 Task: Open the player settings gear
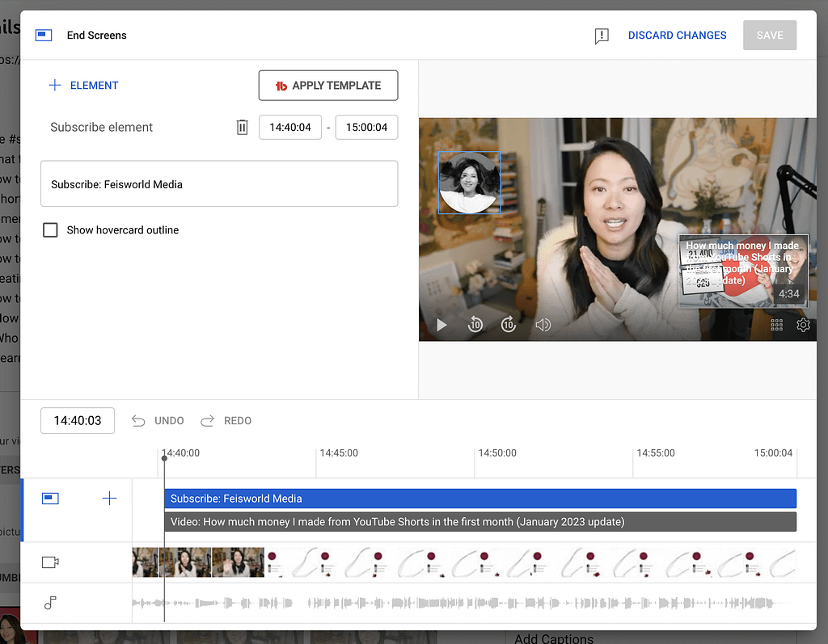coord(804,324)
